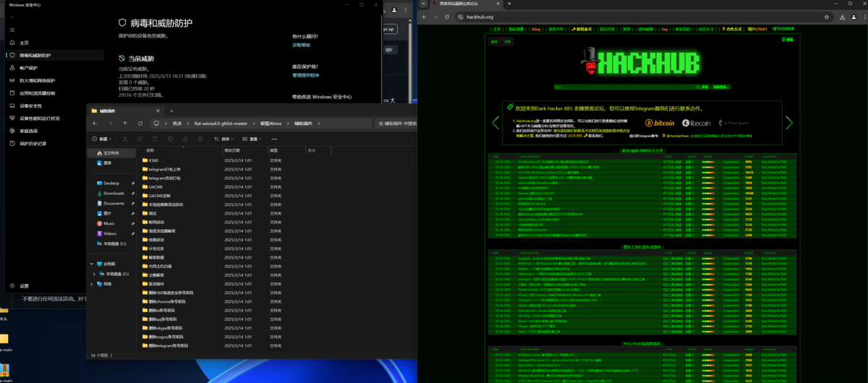This screenshot has height=383, width=868.
Task: Click the HACKHUB logo
Action: point(639,63)
